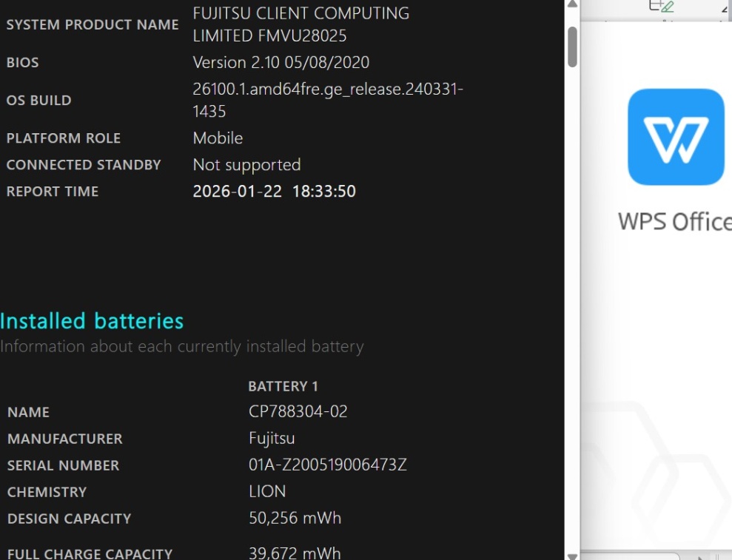Select the 'Not supported' connected standby value
This screenshot has height=560, width=732.
point(246,165)
